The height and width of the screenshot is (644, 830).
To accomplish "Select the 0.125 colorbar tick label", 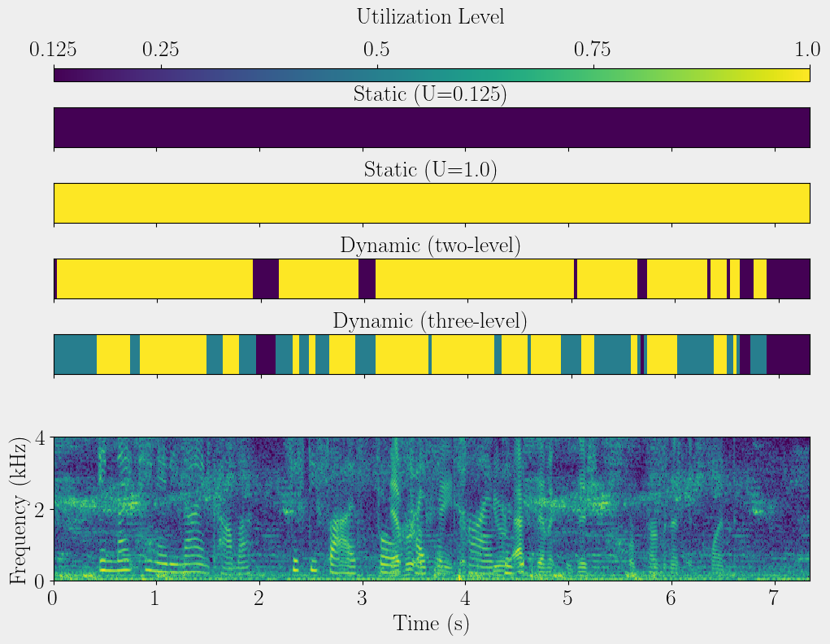I will [54, 50].
